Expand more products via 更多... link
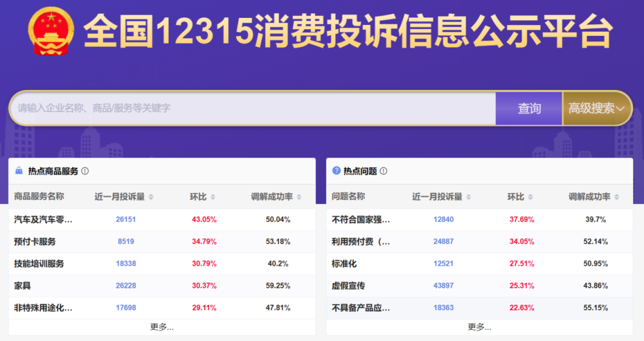Viewport: 644px width, 341px height. [162, 327]
